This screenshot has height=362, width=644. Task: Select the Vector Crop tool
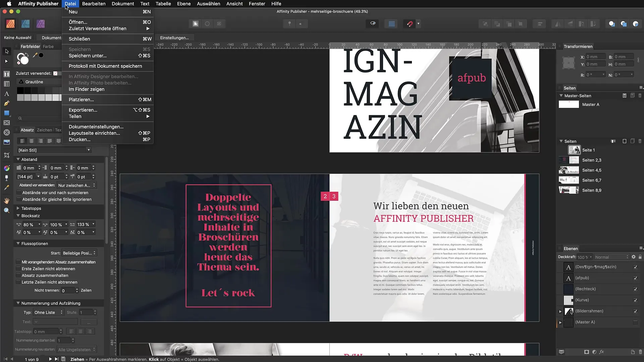7,155
